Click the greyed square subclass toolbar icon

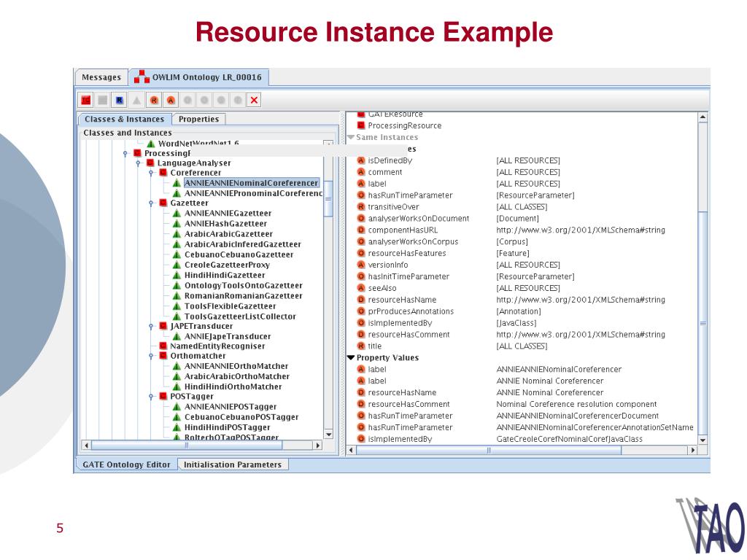click(103, 100)
